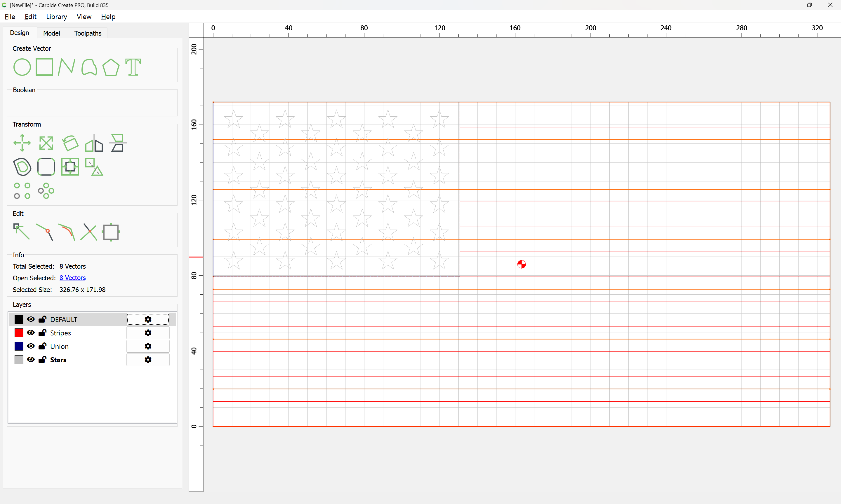Open the Offset Vectors tool
Screen dimensions: 841x504
point(22,167)
